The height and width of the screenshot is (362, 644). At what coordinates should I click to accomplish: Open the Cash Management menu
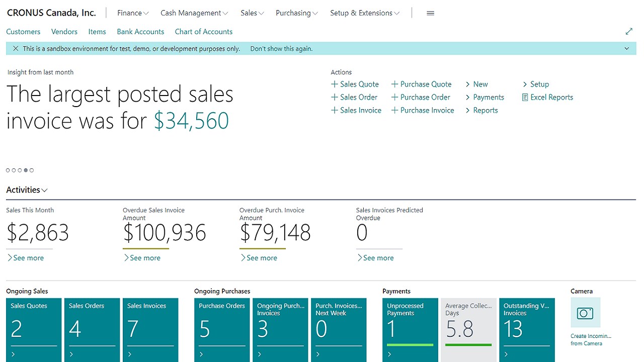[x=194, y=13]
